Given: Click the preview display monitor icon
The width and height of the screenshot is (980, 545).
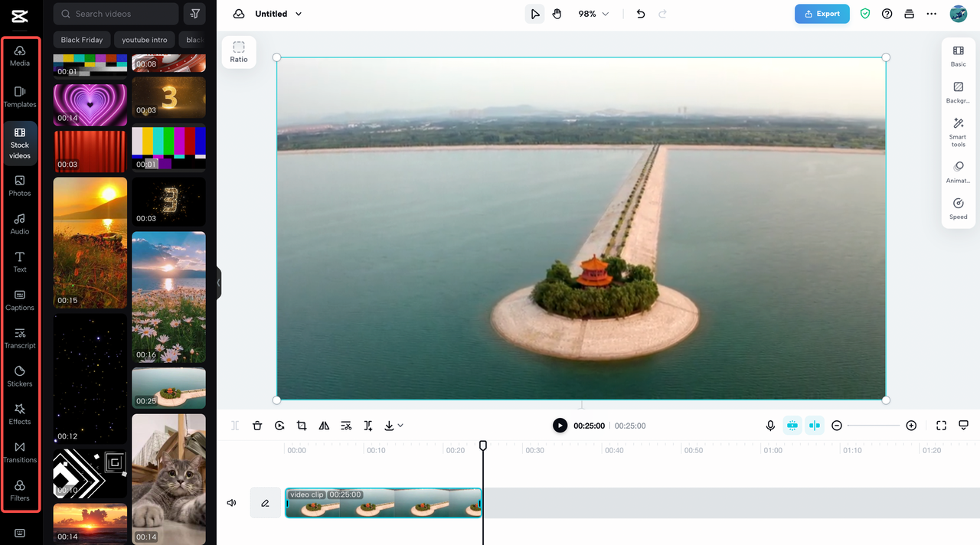Looking at the screenshot, I should tap(964, 426).
